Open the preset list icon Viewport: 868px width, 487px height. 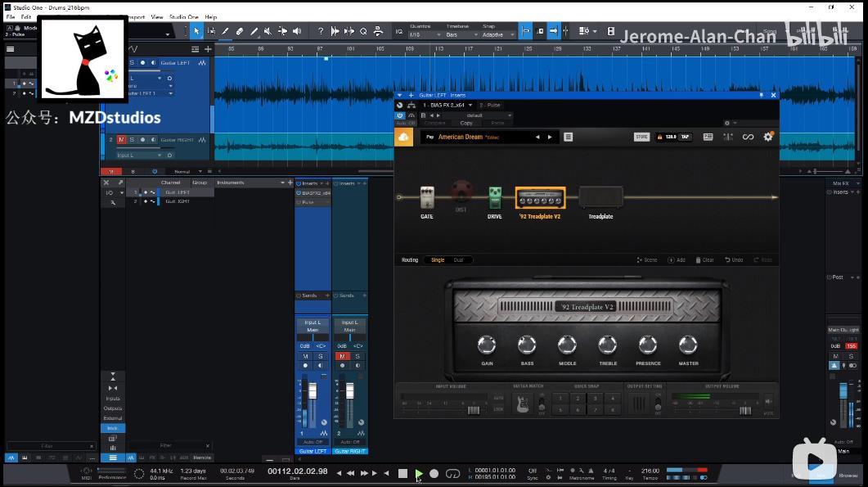point(568,137)
